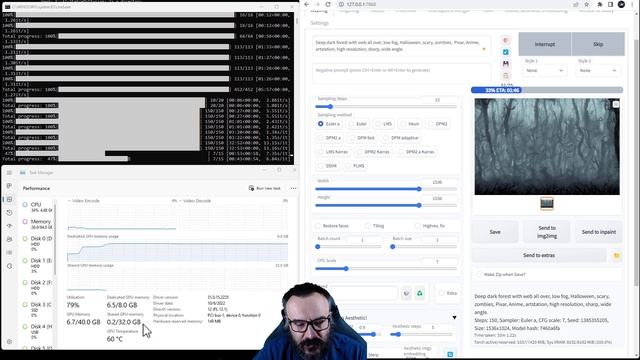Image resolution: width=640 pixels, height=360 pixels.
Task: Click the Save button under the image
Action: [x=495, y=232]
